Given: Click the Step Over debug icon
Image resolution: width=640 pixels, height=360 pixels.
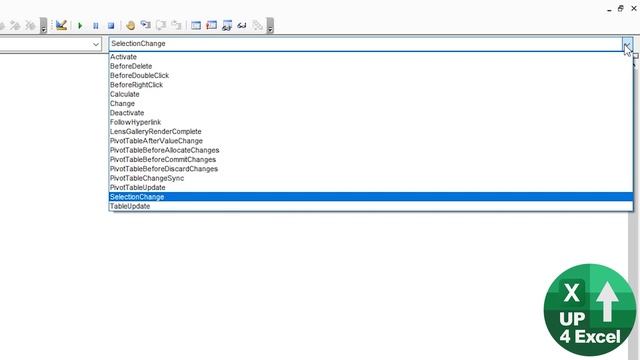Looking at the screenshot, I should [161, 25].
